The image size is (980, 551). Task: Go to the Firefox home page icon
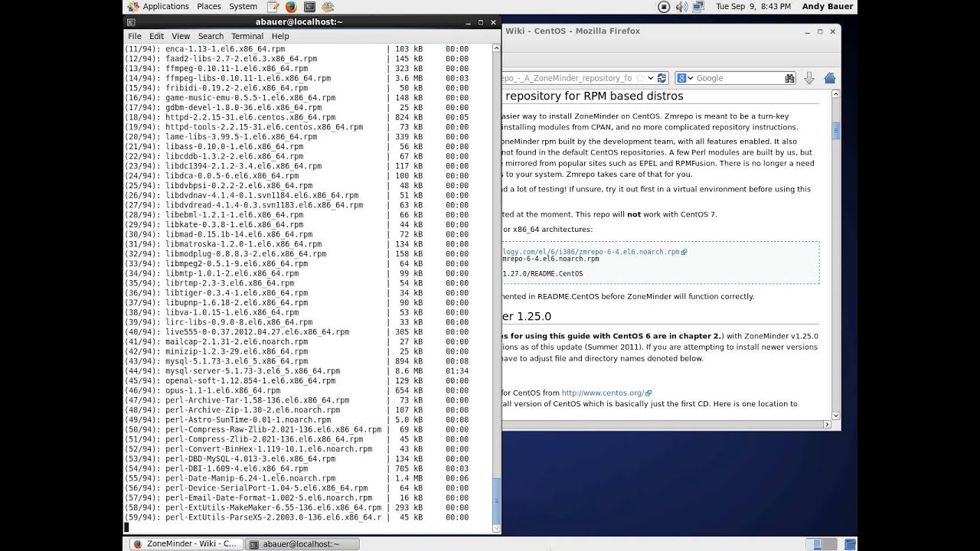pyautogui.click(x=829, y=78)
